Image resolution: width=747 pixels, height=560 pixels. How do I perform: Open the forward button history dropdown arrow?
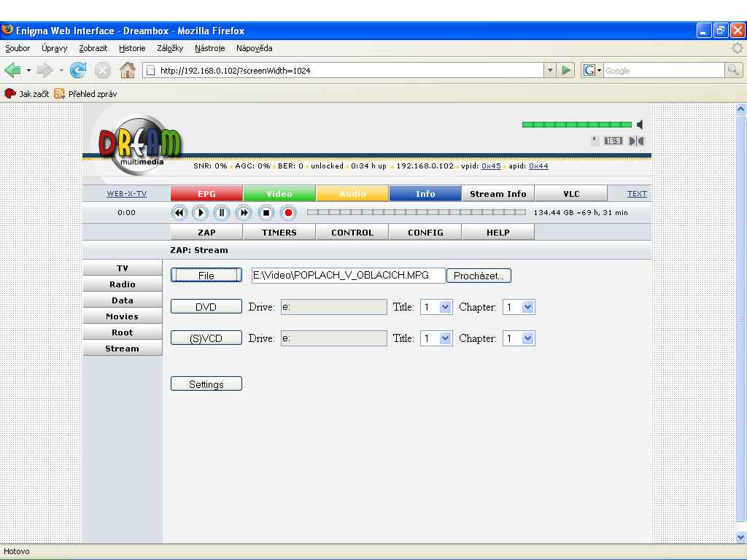coord(61,71)
